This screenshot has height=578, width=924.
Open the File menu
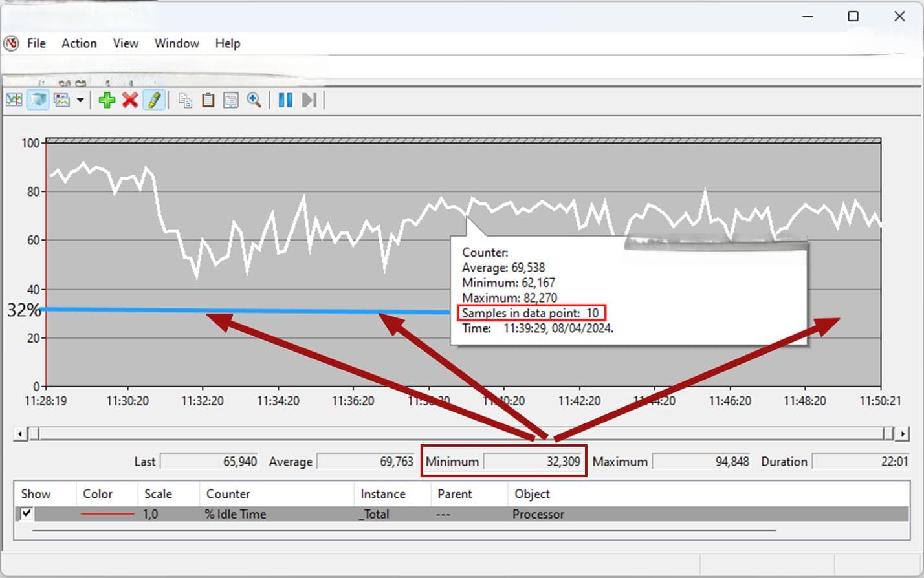[x=36, y=43]
